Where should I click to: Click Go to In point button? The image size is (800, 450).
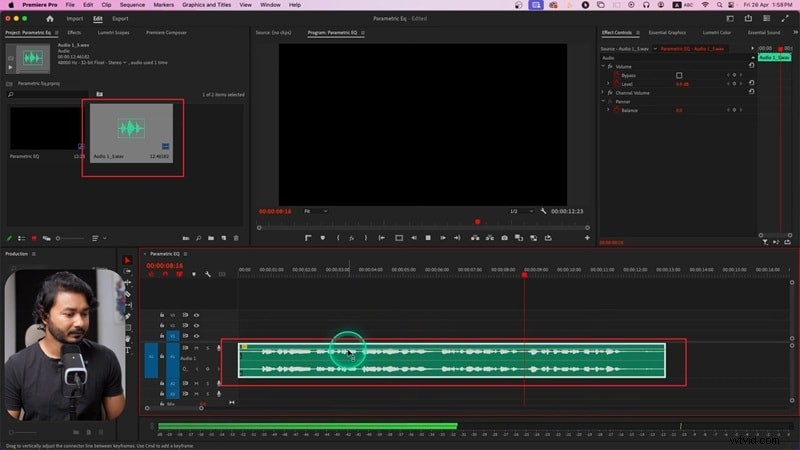(x=381, y=238)
